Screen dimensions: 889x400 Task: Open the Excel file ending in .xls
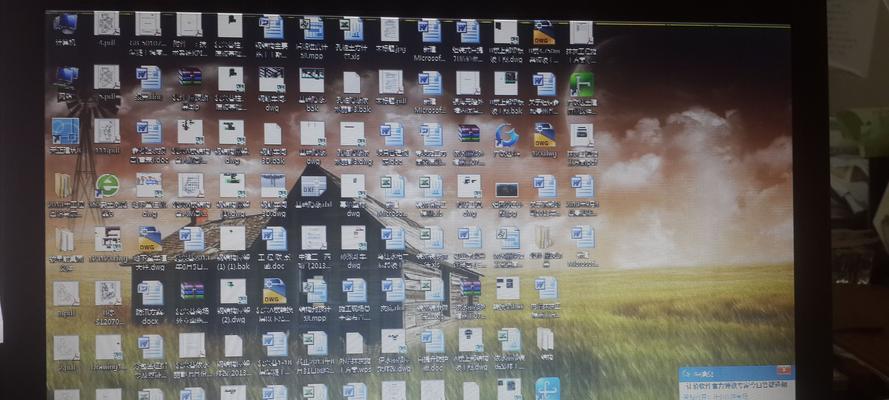(352, 28)
